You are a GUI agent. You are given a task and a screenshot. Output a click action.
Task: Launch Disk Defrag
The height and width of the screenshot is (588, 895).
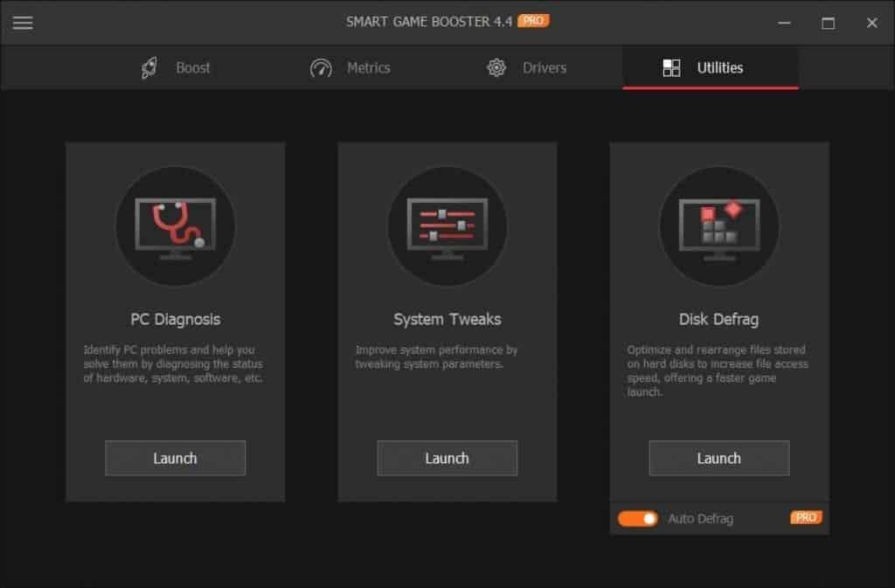(x=718, y=458)
